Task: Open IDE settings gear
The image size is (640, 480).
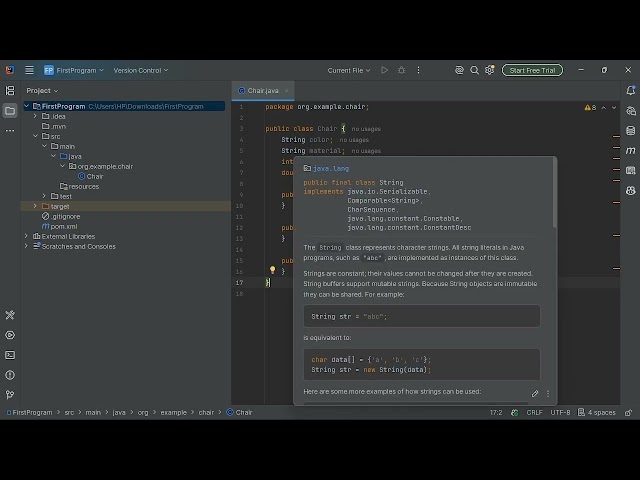Action: pyautogui.click(x=489, y=70)
